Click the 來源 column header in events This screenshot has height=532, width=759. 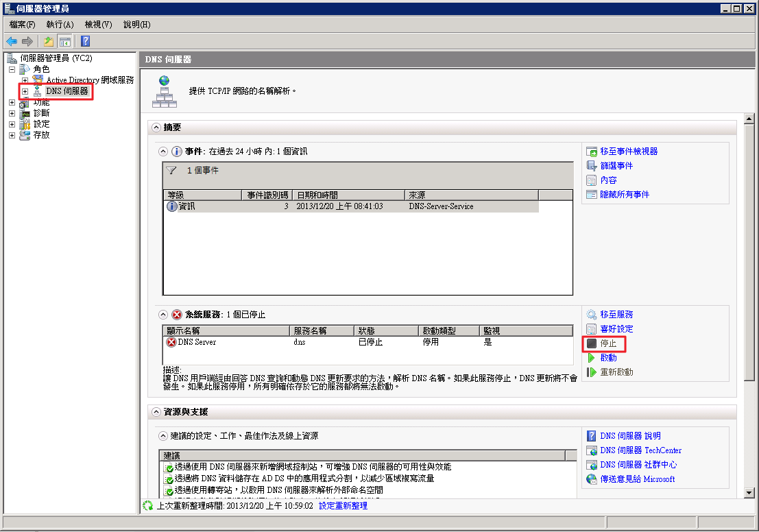click(x=470, y=195)
